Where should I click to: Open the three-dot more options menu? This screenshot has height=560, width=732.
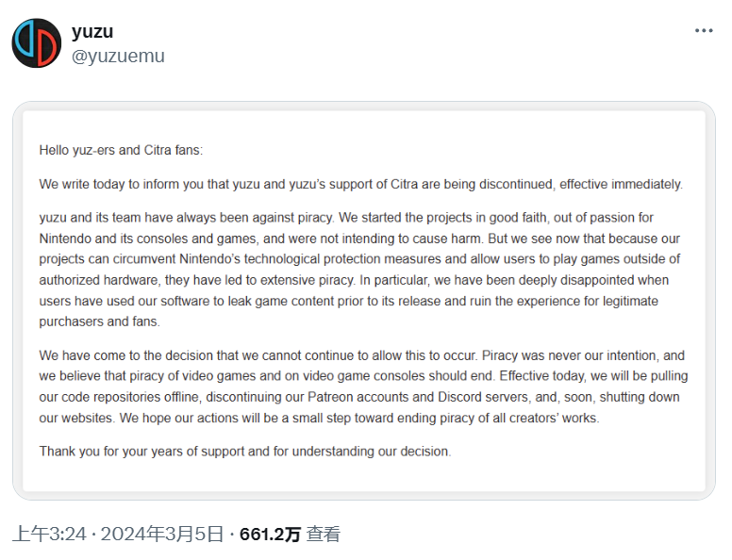pos(704,31)
